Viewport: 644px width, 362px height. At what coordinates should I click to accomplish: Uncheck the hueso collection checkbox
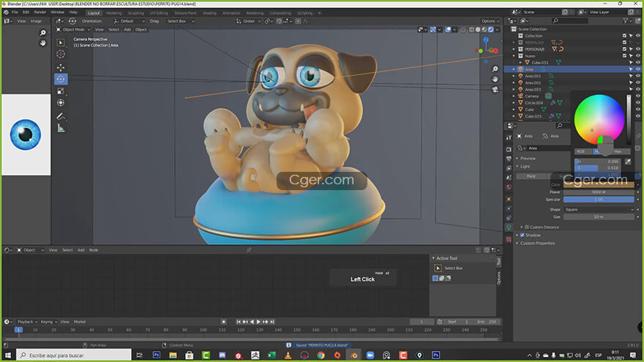click(624, 56)
